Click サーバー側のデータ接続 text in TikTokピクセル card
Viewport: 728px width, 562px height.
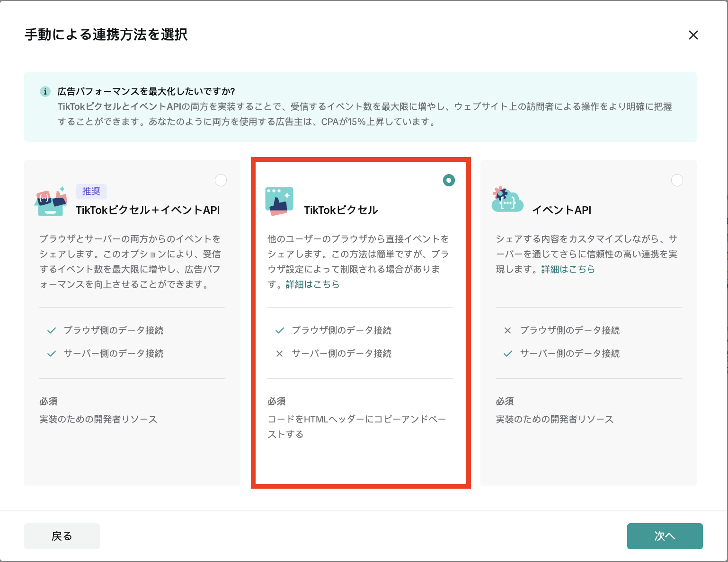pyautogui.click(x=342, y=353)
